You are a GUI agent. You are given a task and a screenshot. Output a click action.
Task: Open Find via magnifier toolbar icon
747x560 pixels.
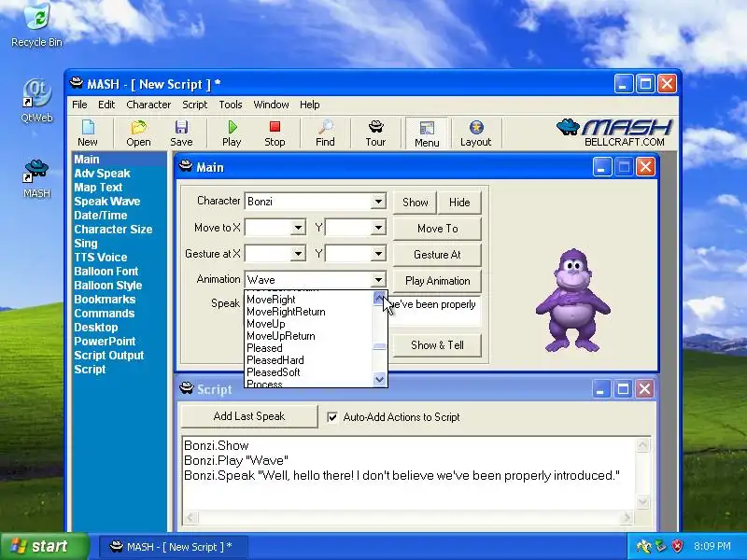coord(325,133)
